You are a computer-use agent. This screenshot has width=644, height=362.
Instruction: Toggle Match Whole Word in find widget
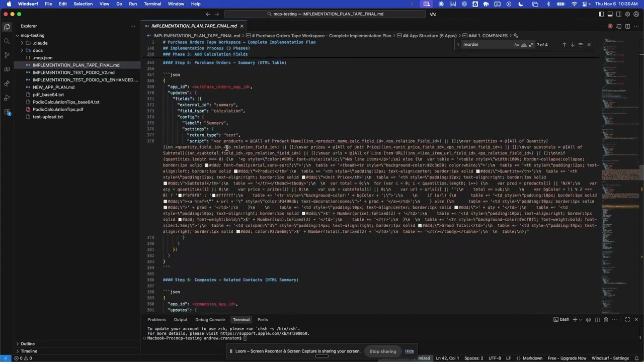tap(524, 45)
